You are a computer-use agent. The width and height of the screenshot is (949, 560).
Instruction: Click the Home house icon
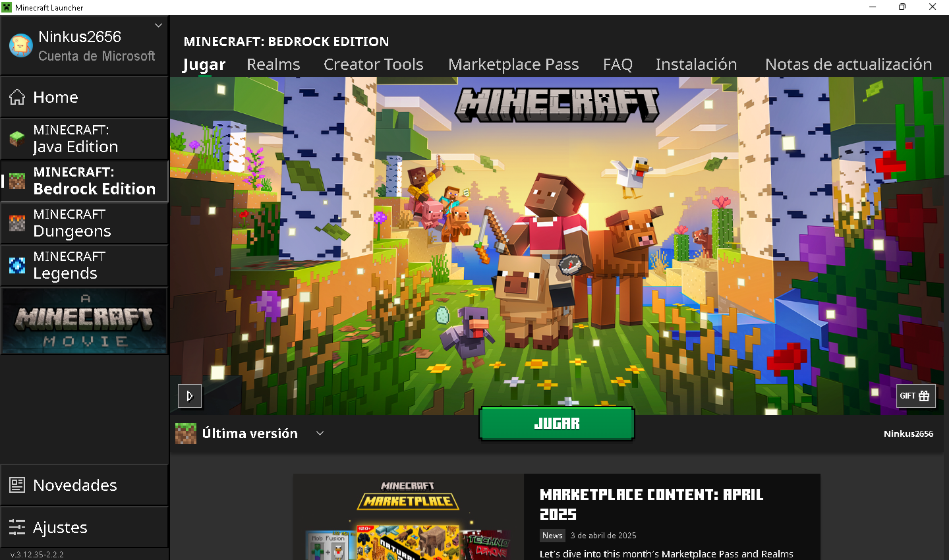pyautogui.click(x=17, y=98)
